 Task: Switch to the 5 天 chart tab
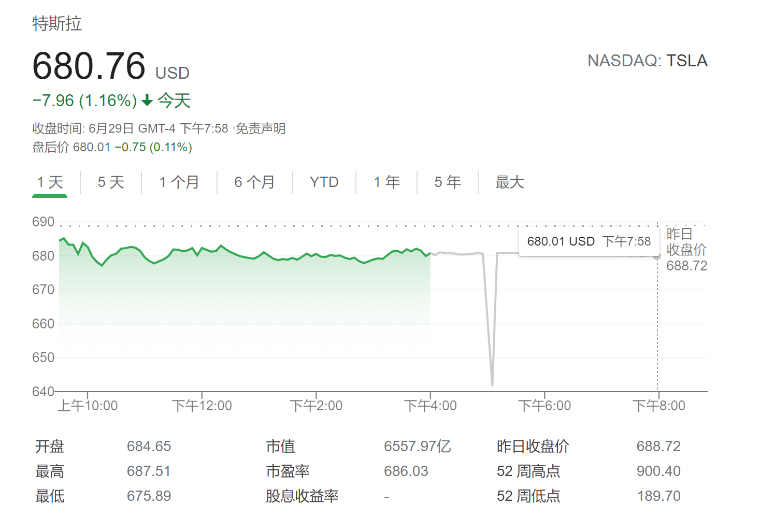pos(111,182)
